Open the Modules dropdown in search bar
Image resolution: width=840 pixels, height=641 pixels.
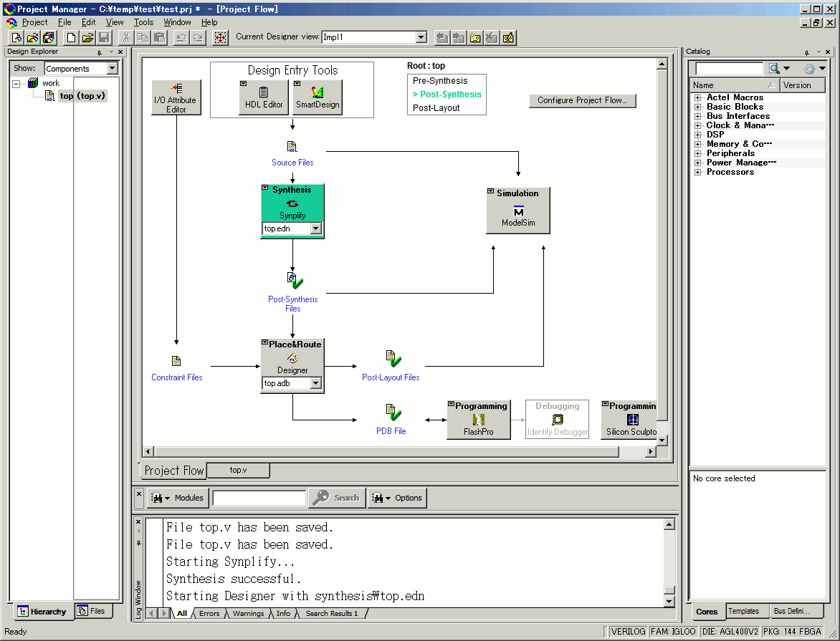(177, 498)
